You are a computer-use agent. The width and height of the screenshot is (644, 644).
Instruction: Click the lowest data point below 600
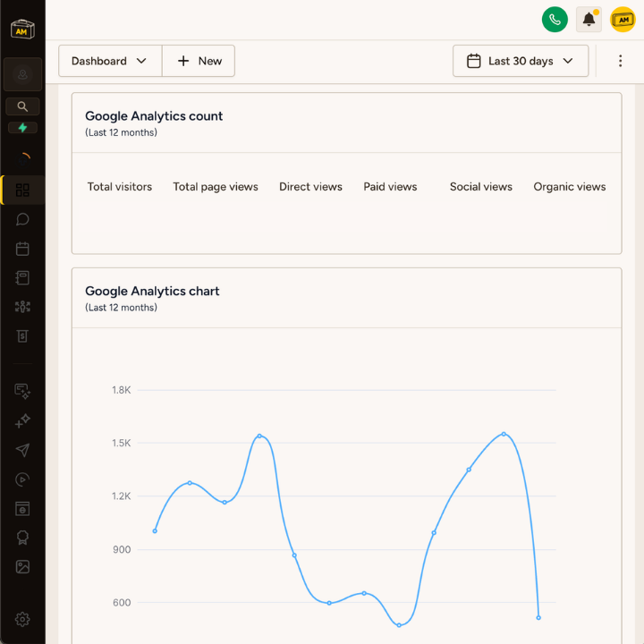pos(399,625)
